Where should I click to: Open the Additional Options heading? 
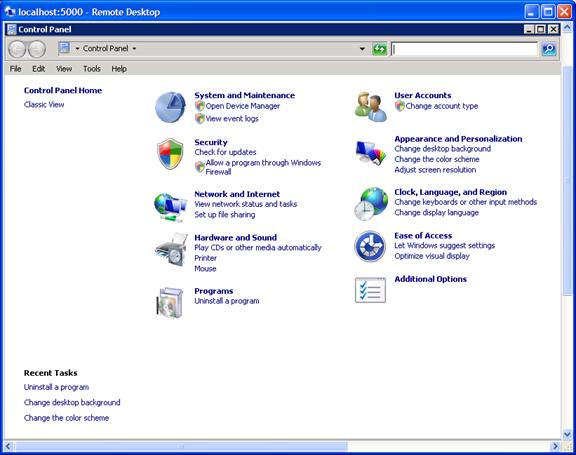(x=431, y=279)
